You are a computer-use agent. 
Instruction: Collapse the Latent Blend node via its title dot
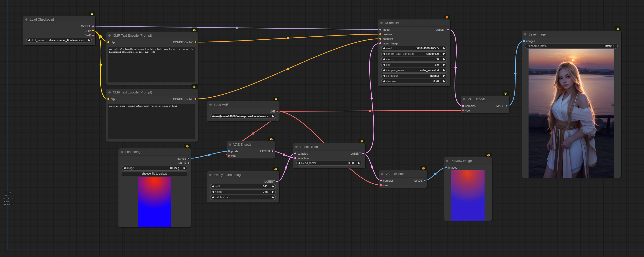click(296, 147)
